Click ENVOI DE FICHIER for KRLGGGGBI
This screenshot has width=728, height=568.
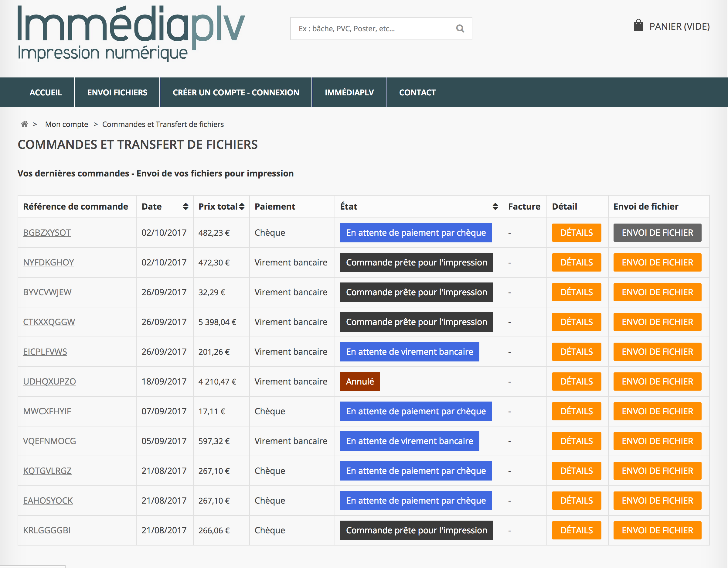tap(657, 530)
